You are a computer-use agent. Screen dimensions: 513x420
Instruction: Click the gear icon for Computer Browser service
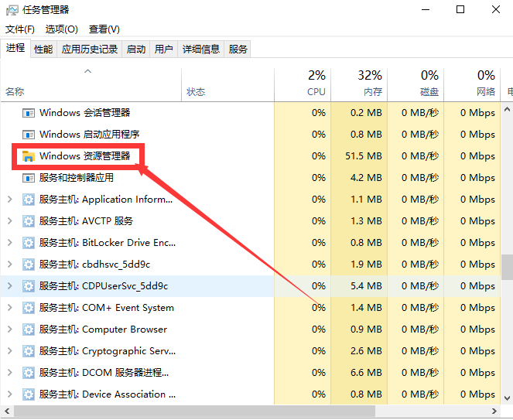(29, 330)
